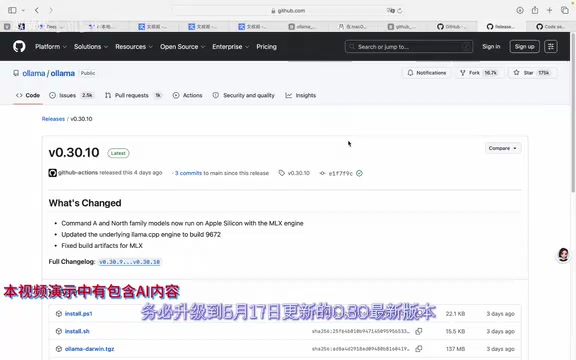Screen dimensions: 576x360
Task: Open the ollama repository name link
Action: point(62,73)
